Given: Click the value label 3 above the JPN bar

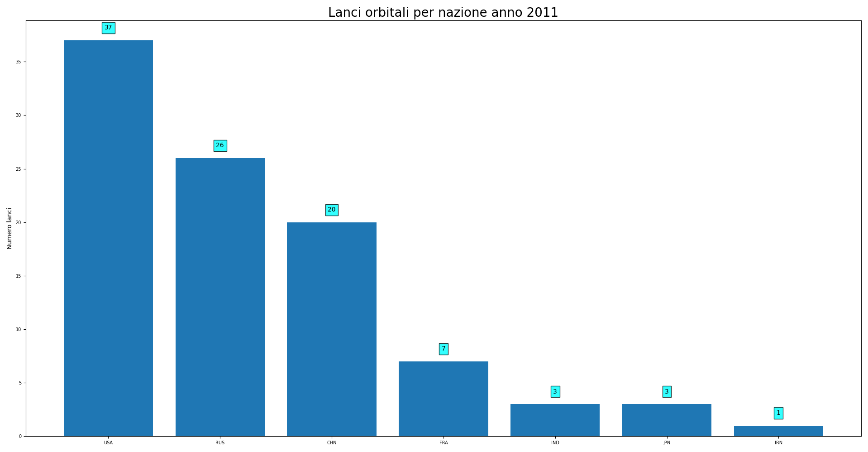Looking at the screenshot, I should tap(667, 391).
